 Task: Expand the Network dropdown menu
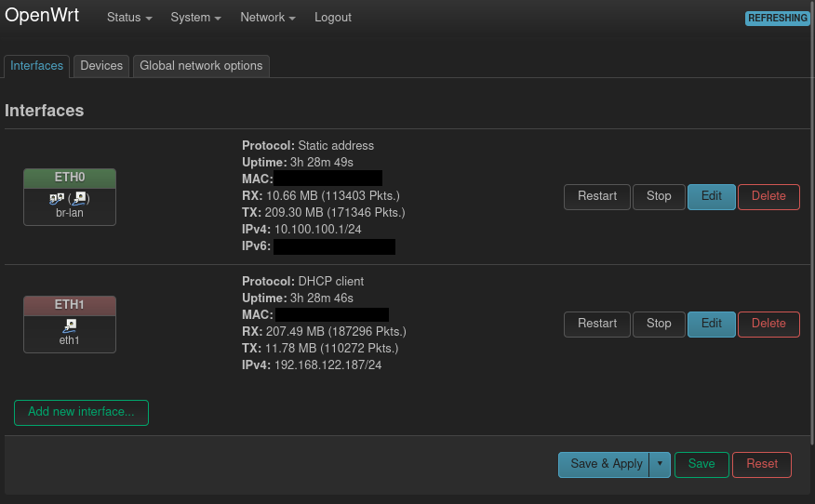tap(268, 18)
